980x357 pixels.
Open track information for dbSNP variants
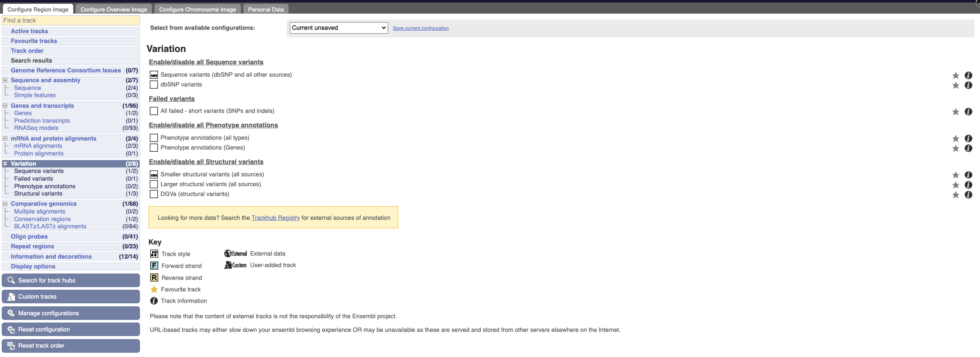[968, 85]
